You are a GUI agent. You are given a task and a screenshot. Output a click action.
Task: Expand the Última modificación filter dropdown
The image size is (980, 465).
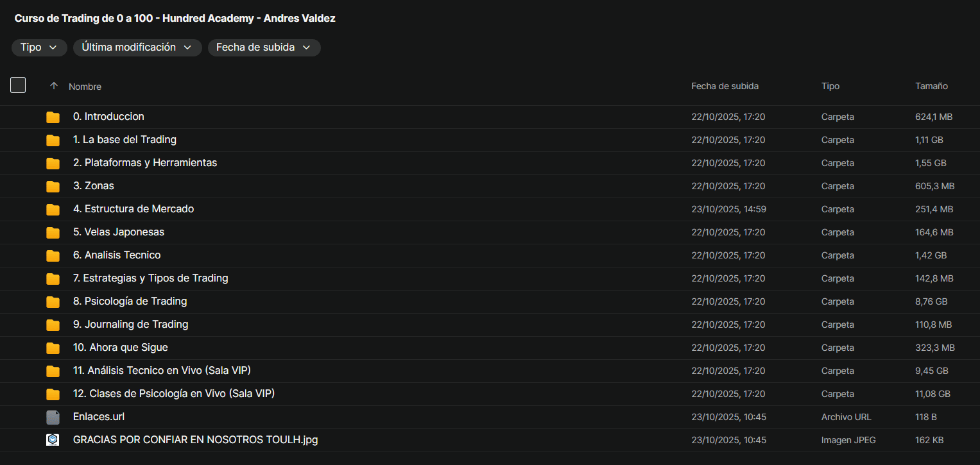[137, 47]
